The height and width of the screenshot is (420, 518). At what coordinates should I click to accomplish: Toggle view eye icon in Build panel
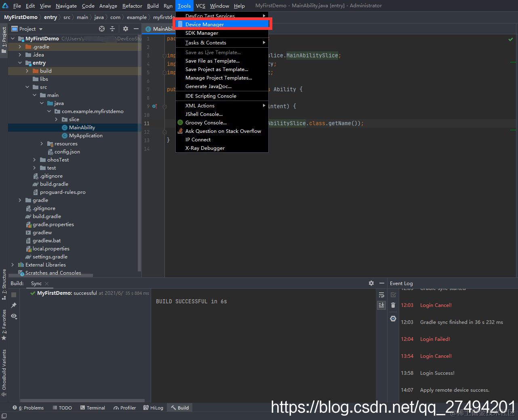click(x=14, y=316)
